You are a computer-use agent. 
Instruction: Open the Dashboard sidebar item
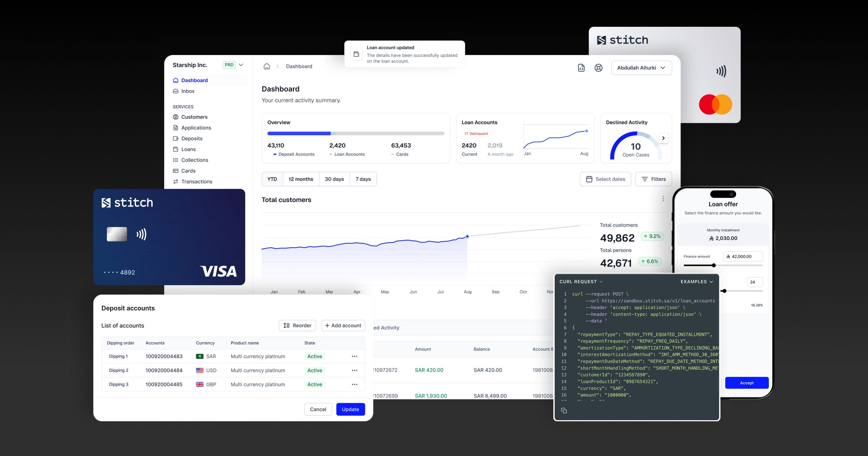click(x=209, y=80)
